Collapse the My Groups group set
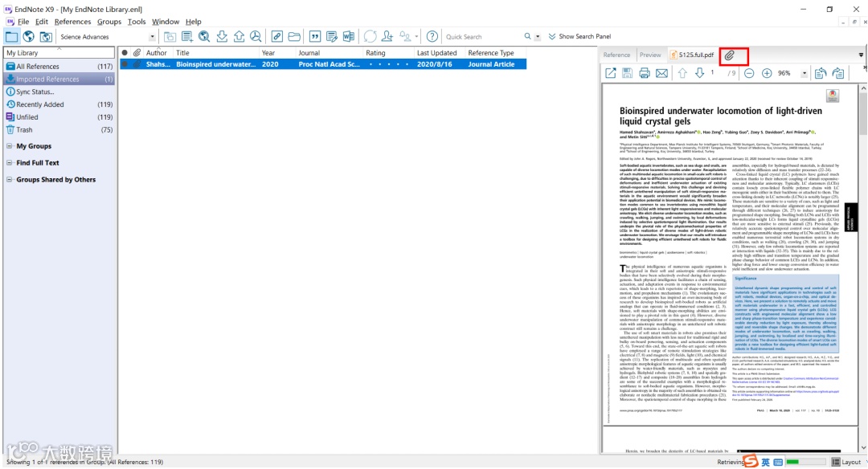 coord(9,146)
